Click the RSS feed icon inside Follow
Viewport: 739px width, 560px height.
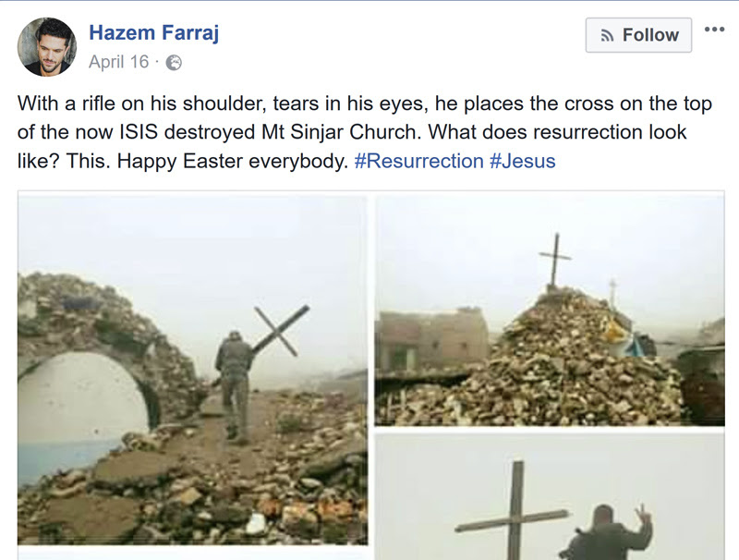[608, 35]
